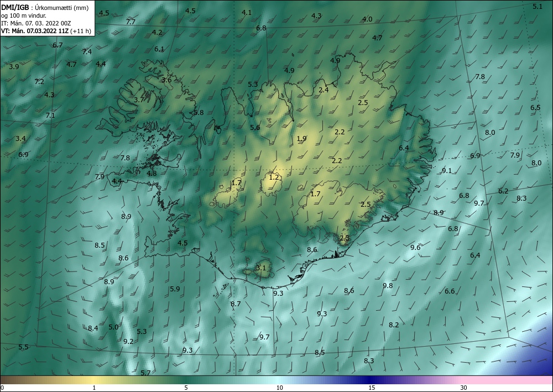
Task: Click the color bar tick label 0
Action: [2, 388]
